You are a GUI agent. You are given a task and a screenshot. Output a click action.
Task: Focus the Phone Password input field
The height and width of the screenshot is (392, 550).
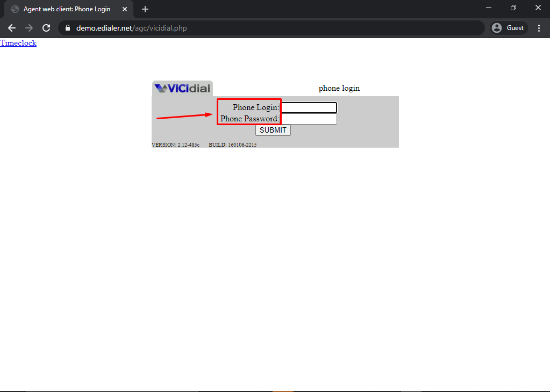point(309,119)
